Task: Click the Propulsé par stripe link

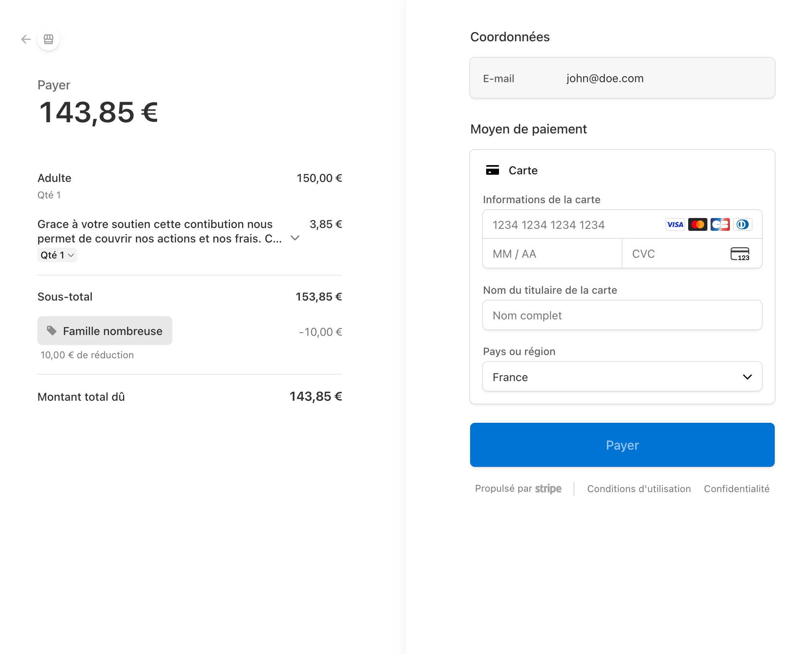Action: tap(518, 489)
